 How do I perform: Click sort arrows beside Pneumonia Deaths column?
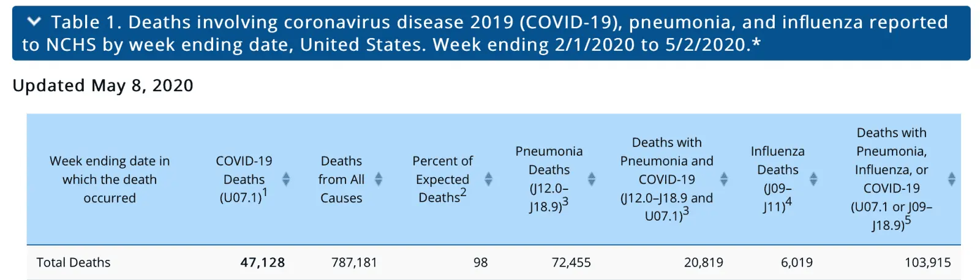[591, 179]
